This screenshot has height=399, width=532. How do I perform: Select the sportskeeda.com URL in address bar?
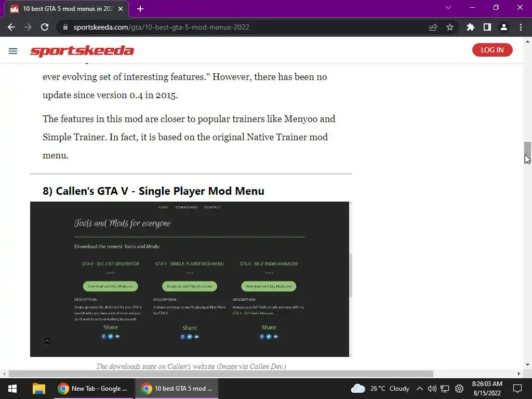pos(162,27)
